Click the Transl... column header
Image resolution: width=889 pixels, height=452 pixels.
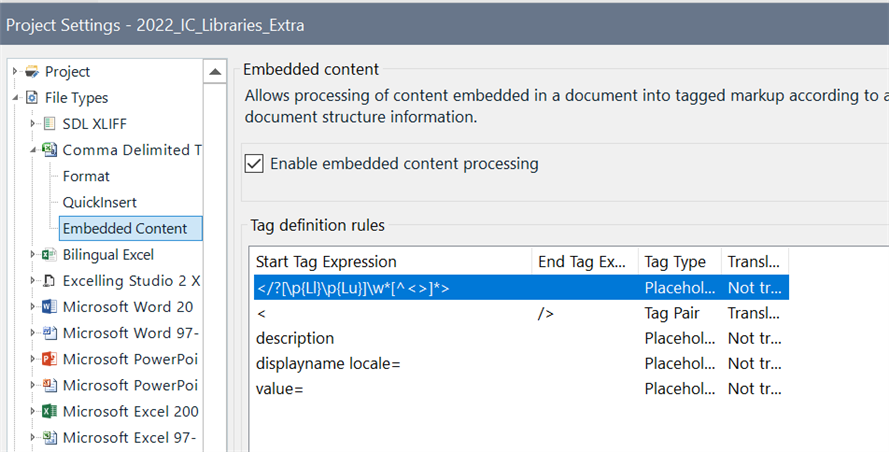tap(755, 261)
